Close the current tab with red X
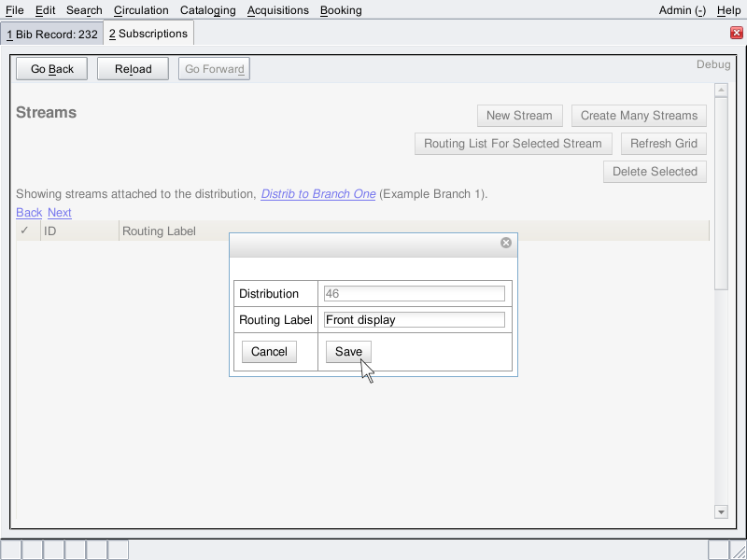This screenshot has height=560, width=747. [736, 33]
